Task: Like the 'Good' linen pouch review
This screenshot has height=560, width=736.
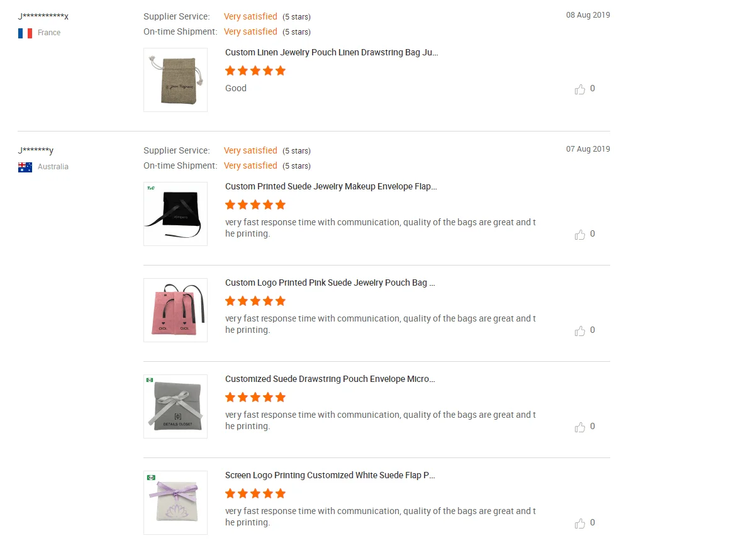Action: pos(580,89)
